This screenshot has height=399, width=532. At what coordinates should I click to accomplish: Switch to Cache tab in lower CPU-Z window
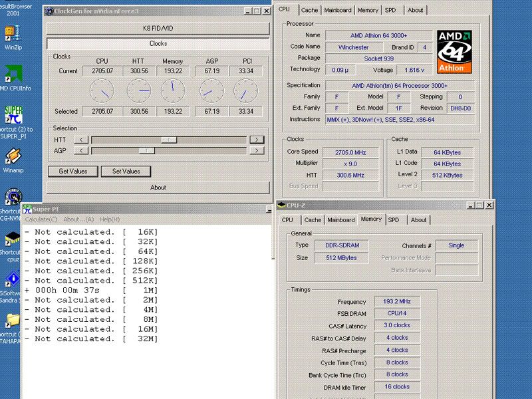313,220
